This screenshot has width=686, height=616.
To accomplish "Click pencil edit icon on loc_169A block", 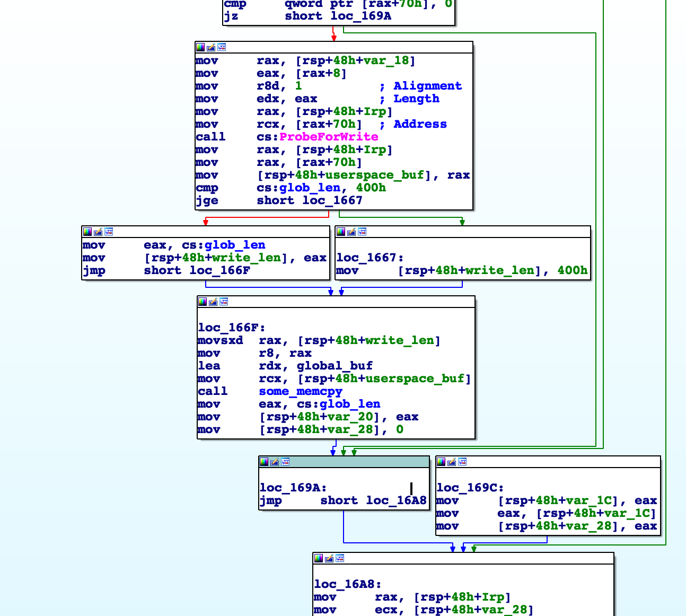I will click(x=275, y=462).
